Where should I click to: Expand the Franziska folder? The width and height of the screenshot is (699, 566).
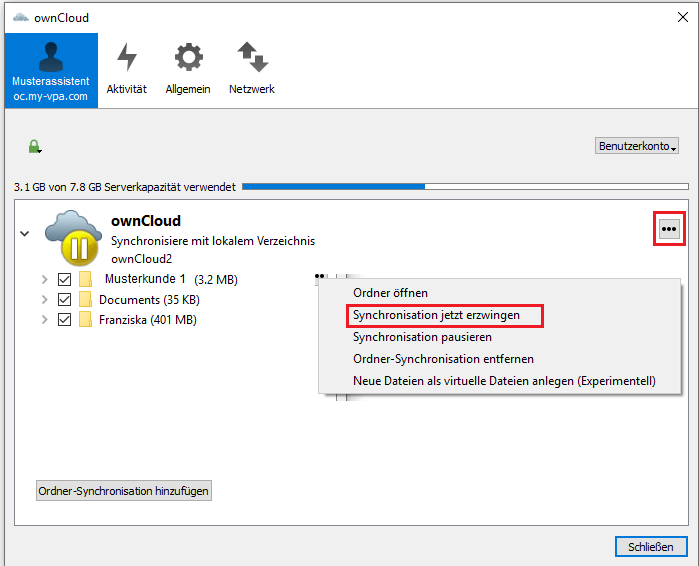[44, 320]
